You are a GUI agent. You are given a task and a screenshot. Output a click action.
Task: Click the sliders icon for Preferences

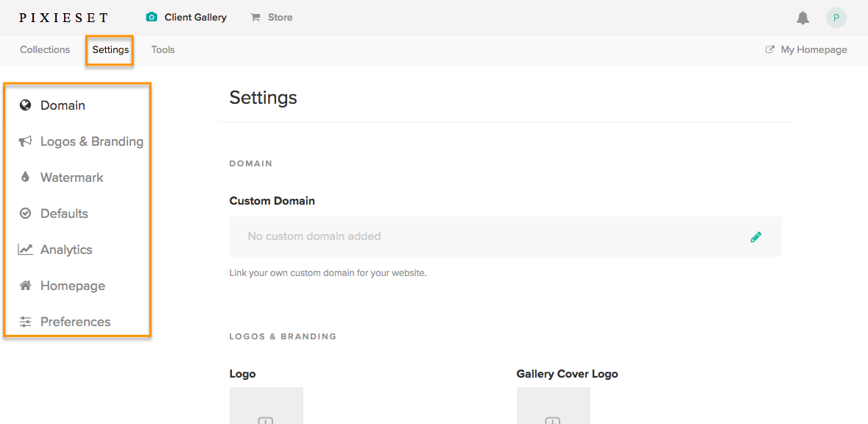point(25,322)
